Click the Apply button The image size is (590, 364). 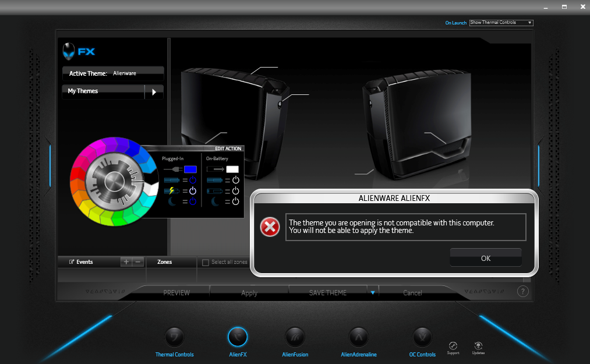(x=249, y=293)
